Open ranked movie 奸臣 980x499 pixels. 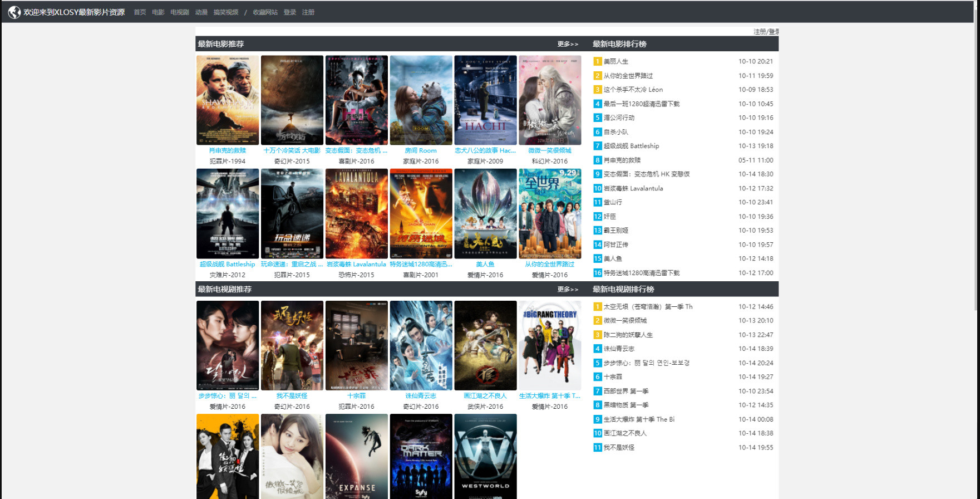tap(610, 217)
